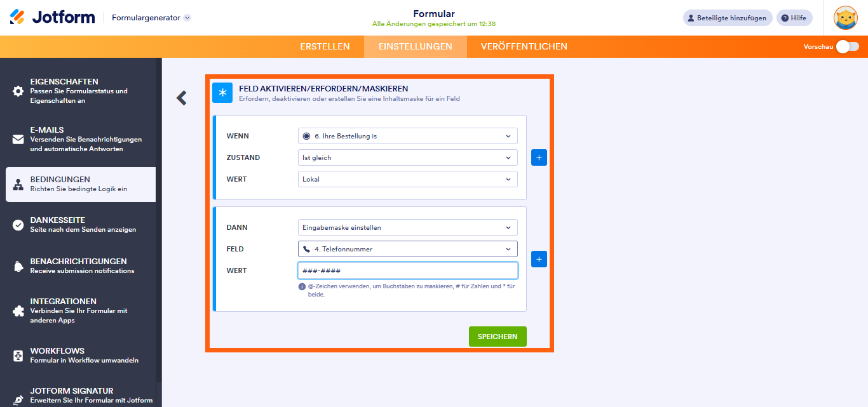
Task: Click the back arrow chevron
Action: tap(182, 98)
